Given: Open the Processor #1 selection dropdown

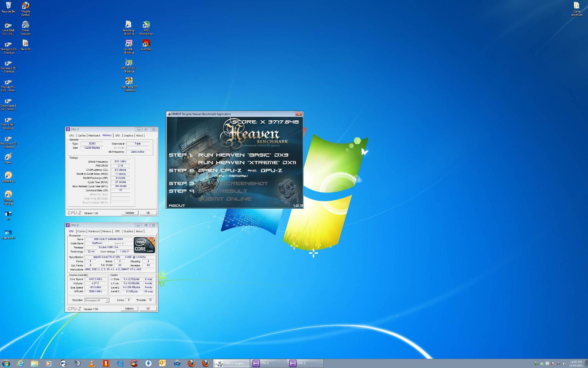Looking at the screenshot, I should (x=97, y=300).
